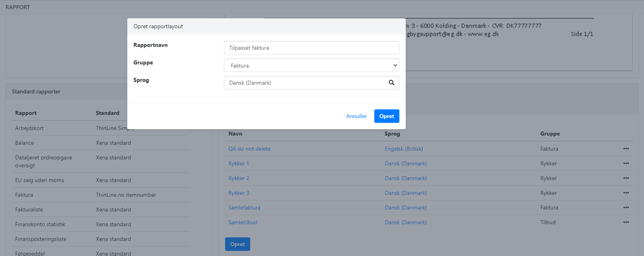
Task: Open the Rykker 2 layout link
Action: pos(239,178)
